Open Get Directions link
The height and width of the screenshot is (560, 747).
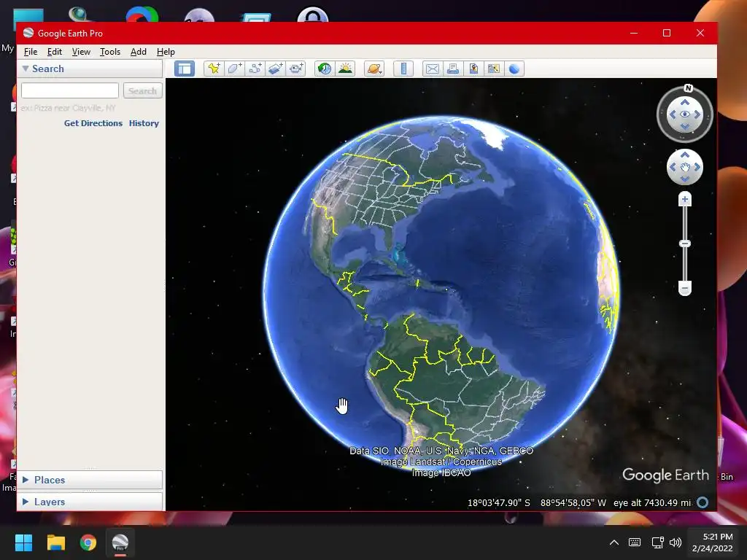tap(93, 122)
